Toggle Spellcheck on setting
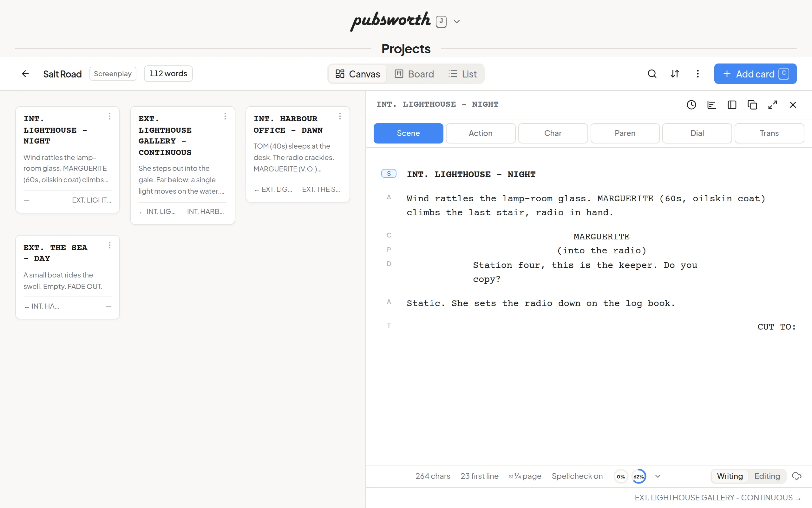The image size is (812, 508). point(577,476)
